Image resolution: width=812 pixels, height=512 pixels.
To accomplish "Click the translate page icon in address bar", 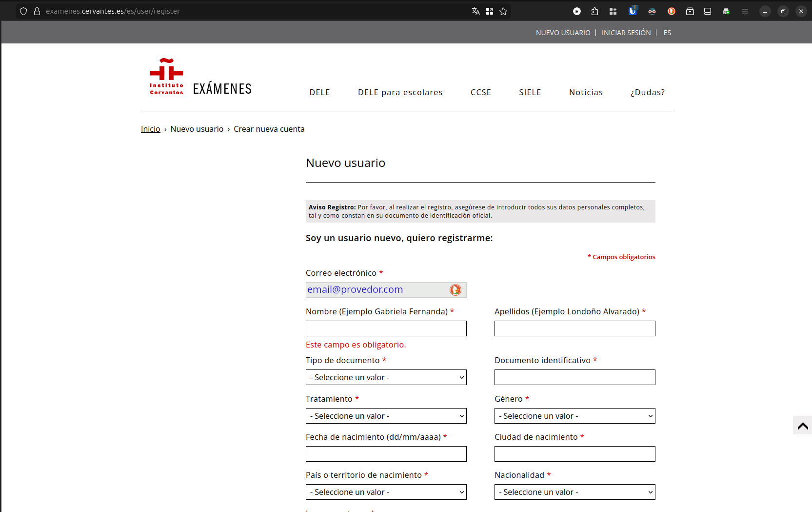I will 475,11.
